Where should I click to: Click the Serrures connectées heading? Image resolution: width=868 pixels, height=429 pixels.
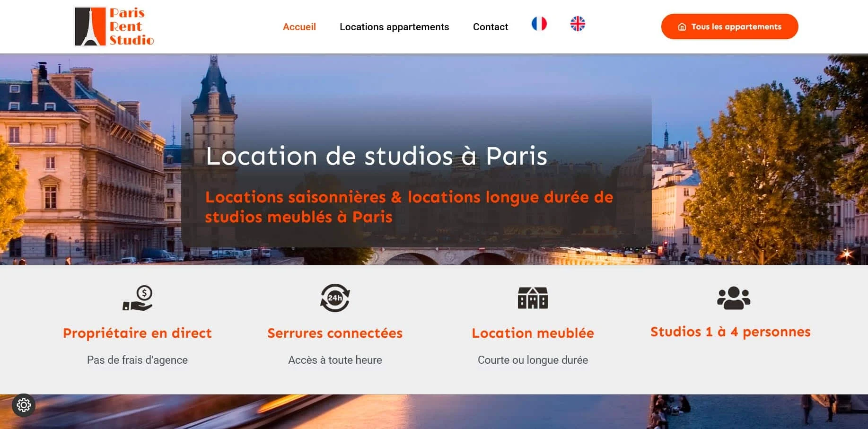pyautogui.click(x=335, y=333)
